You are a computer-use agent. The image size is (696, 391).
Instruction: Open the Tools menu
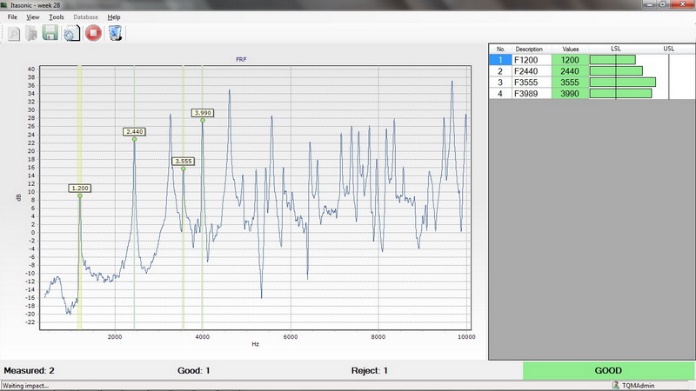56,17
